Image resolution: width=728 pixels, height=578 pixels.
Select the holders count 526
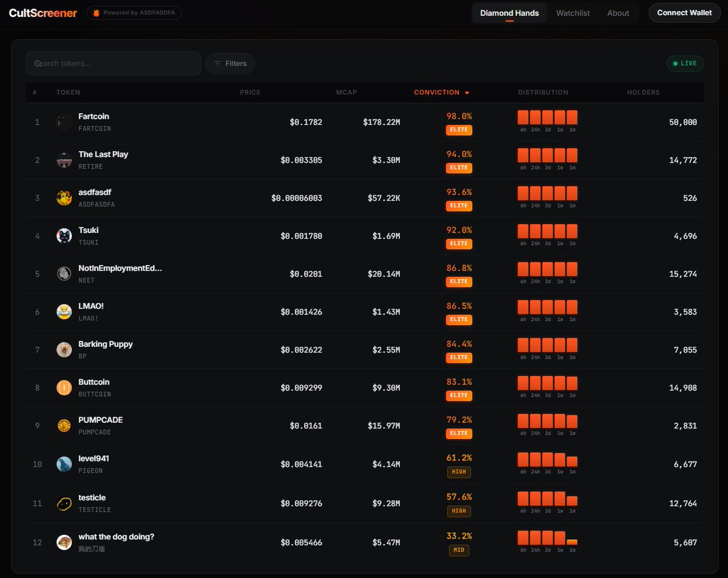pos(690,198)
